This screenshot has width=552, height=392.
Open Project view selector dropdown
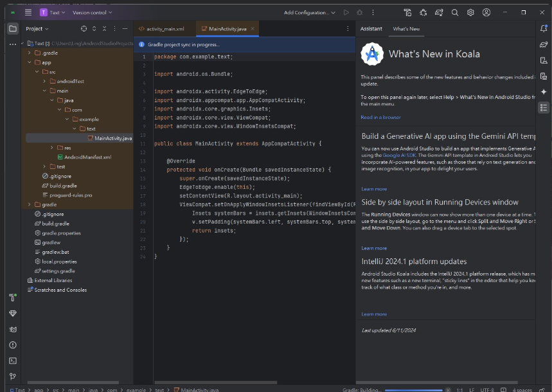tap(37, 28)
